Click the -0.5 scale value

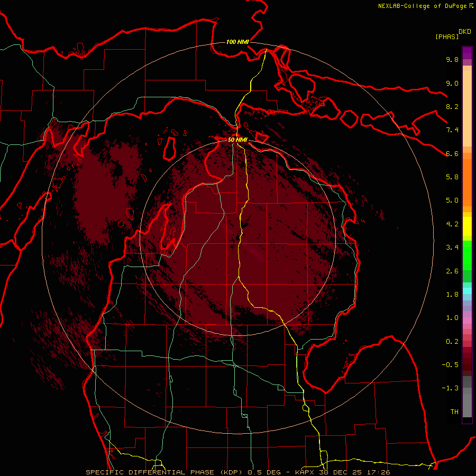pyautogui.click(x=450, y=365)
